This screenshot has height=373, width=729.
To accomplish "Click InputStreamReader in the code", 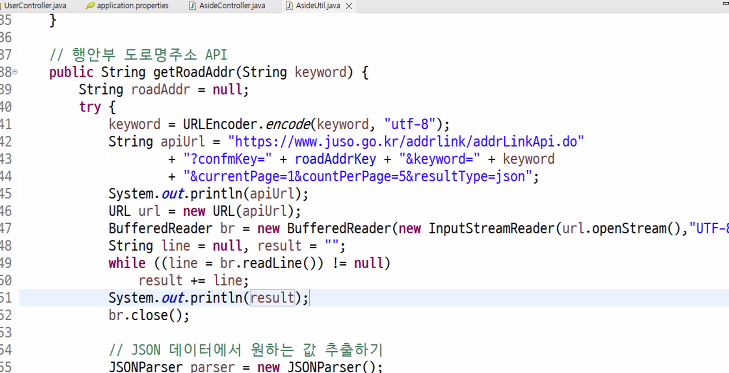I will [x=491, y=228].
